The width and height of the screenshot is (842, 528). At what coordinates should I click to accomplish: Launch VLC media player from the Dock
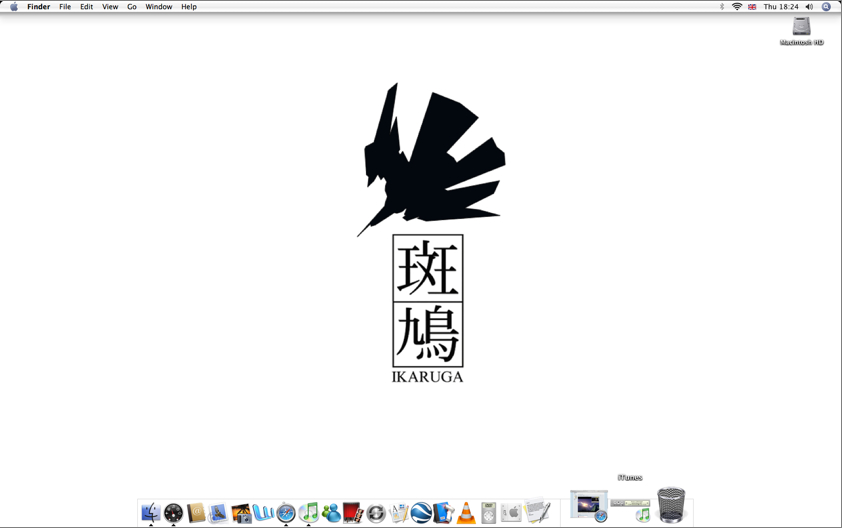[466, 513]
